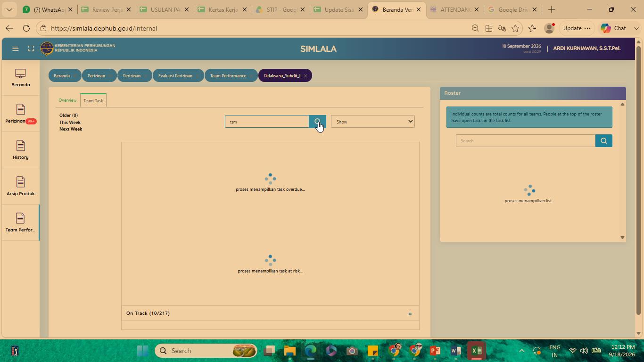644x362 pixels.
Task: Toggle fullscreen mode icon in header
Action: coord(31,49)
